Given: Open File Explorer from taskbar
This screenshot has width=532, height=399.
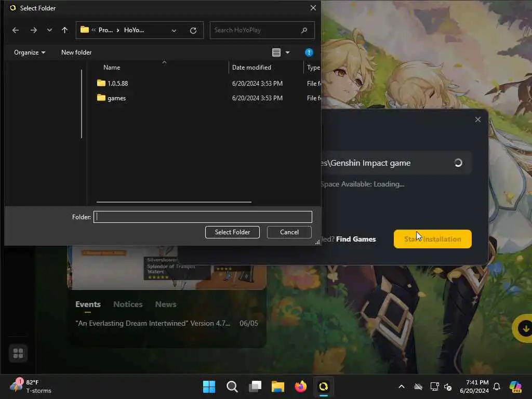Looking at the screenshot, I should click(x=277, y=387).
